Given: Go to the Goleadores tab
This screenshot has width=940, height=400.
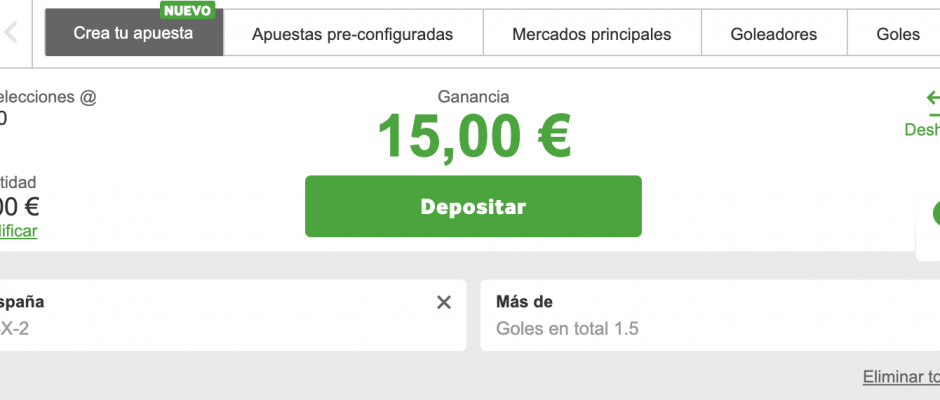Looking at the screenshot, I should click(773, 34).
